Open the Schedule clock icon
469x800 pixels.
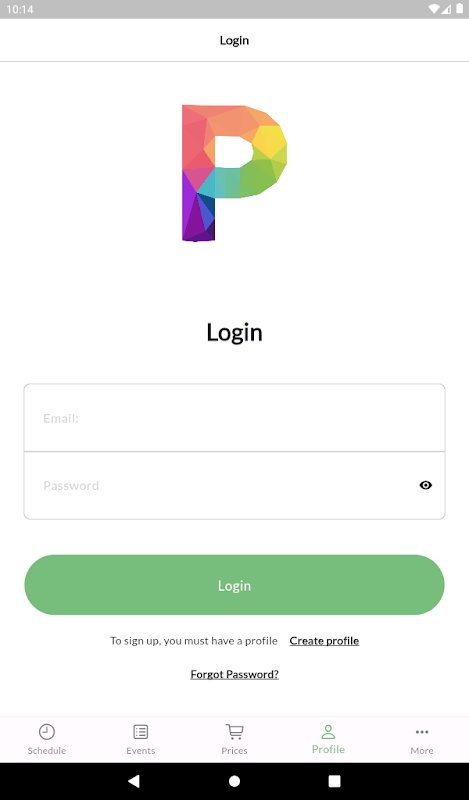46,732
